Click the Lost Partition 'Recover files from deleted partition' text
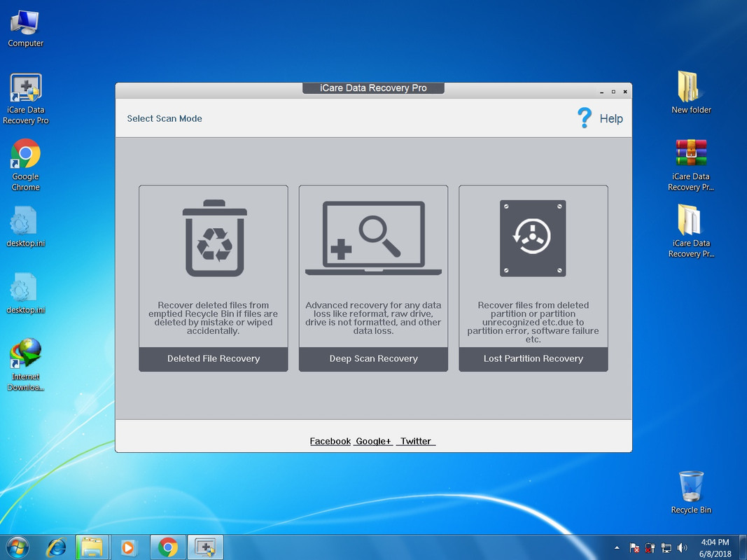The height and width of the screenshot is (560, 747). point(533,323)
